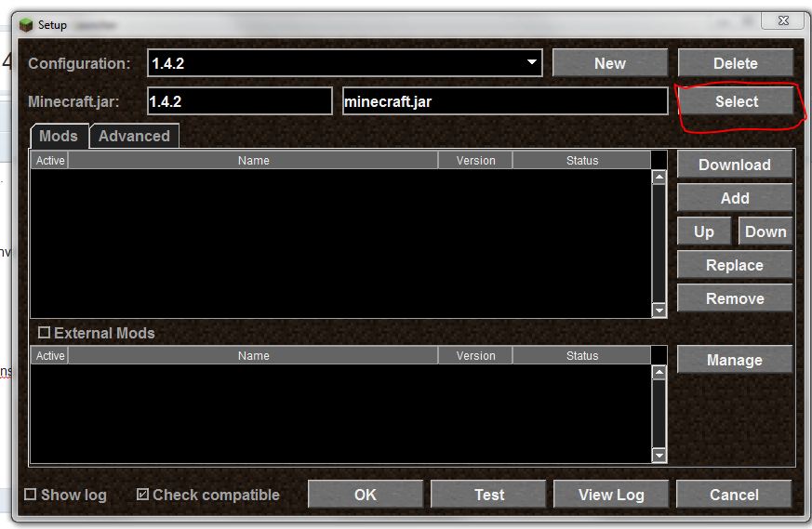Image resolution: width=812 pixels, height=529 pixels.
Task: Switch to the Advanced tab
Action: tap(134, 136)
